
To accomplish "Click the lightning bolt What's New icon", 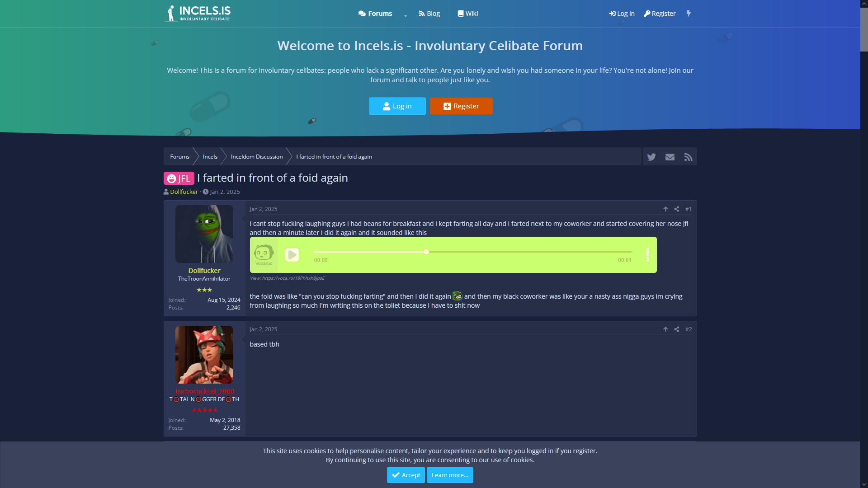I will 689,14.
